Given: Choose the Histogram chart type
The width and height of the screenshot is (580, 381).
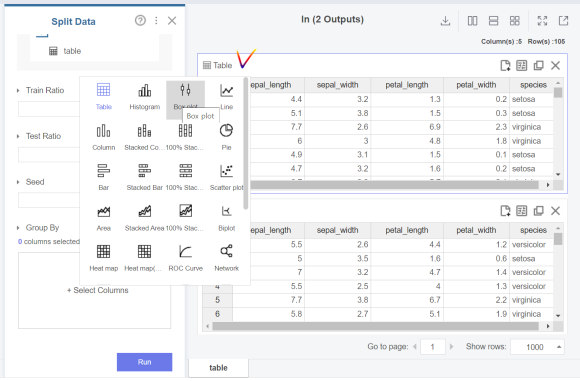Looking at the screenshot, I should [x=145, y=96].
